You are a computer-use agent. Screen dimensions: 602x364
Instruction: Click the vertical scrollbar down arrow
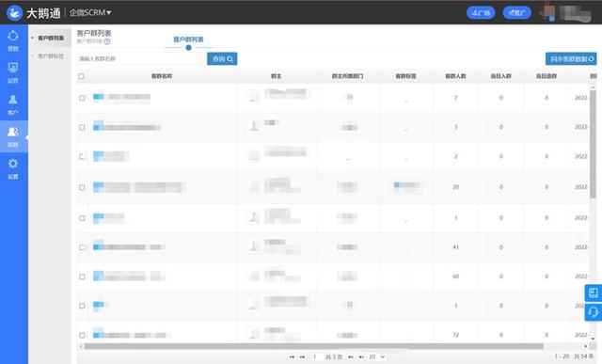[x=594, y=339]
